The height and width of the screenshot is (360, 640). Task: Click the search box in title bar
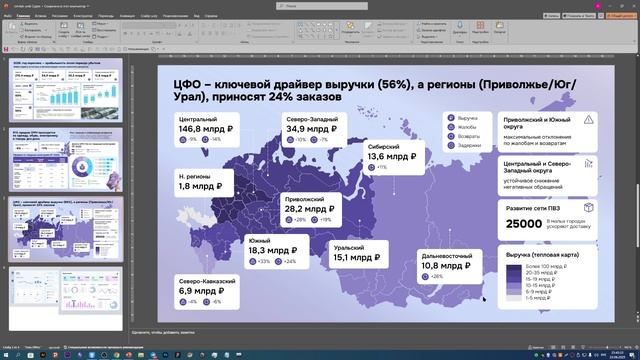point(322,6)
